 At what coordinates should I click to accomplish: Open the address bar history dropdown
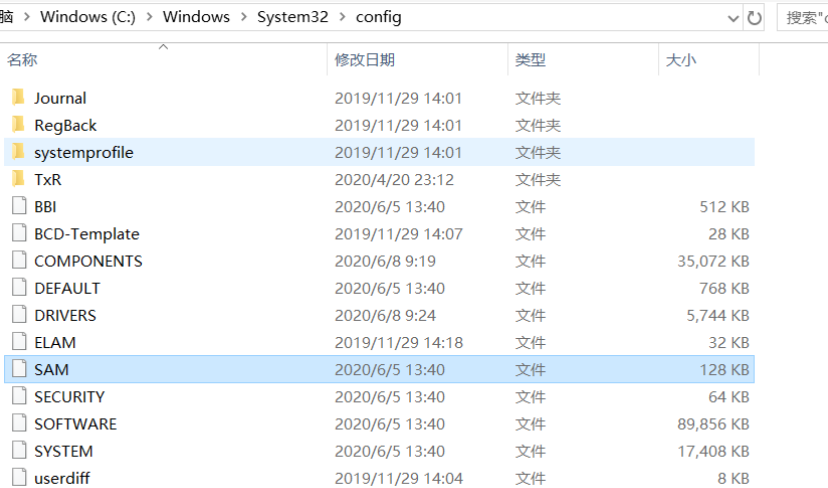tap(733, 18)
